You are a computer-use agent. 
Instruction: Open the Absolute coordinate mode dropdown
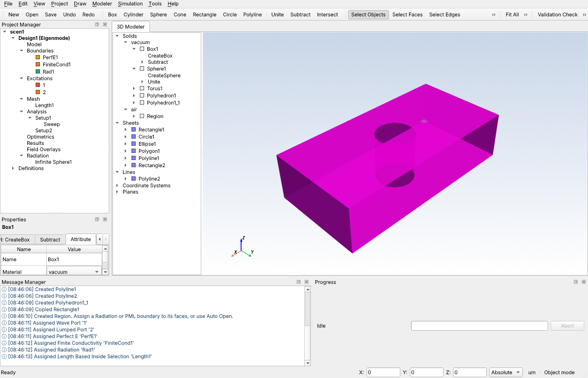506,373
